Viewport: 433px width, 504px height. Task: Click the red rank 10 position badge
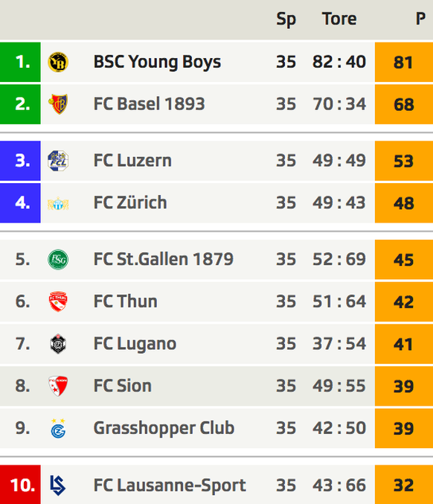point(20,485)
